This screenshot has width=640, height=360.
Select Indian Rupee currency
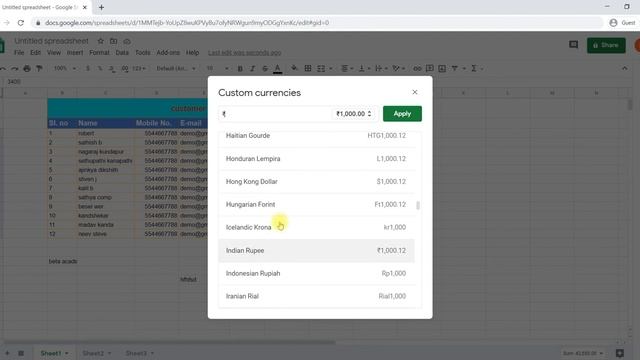click(316, 251)
